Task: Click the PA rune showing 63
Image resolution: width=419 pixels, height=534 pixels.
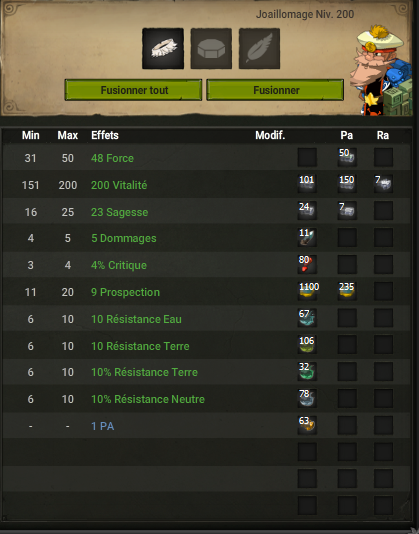Action: (307, 425)
